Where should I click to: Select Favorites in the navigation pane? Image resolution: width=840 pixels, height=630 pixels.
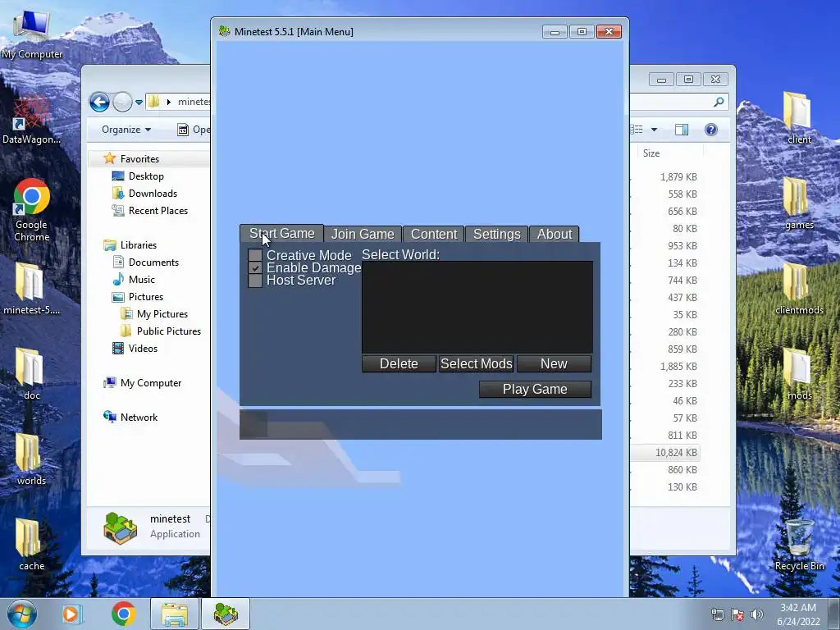[139, 158]
